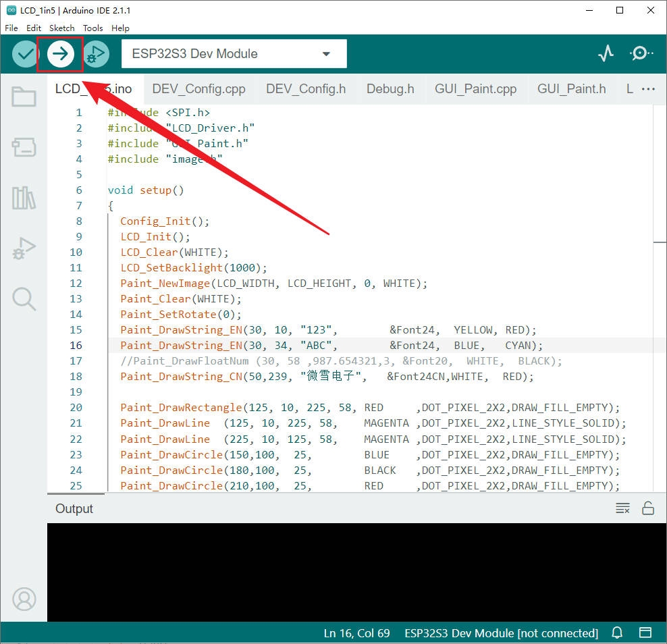Switch to the GUI_Paint.cpp tab

[475, 89]
